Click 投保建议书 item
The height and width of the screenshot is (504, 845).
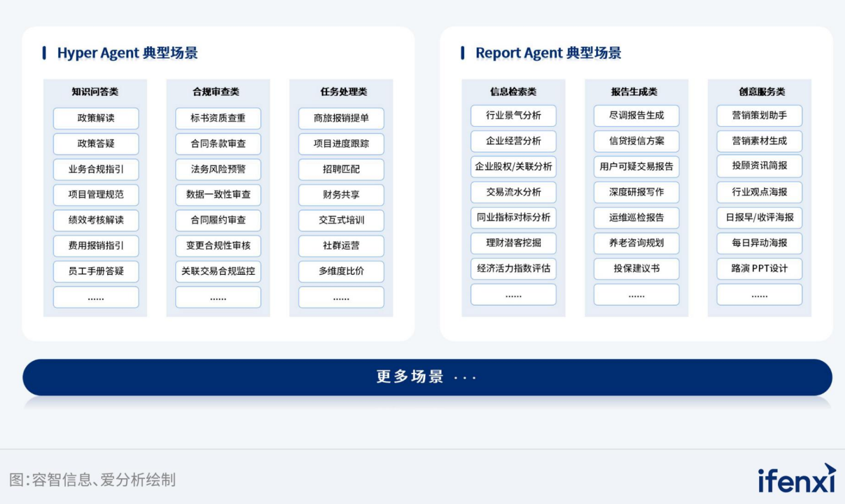tap(636, 269)
